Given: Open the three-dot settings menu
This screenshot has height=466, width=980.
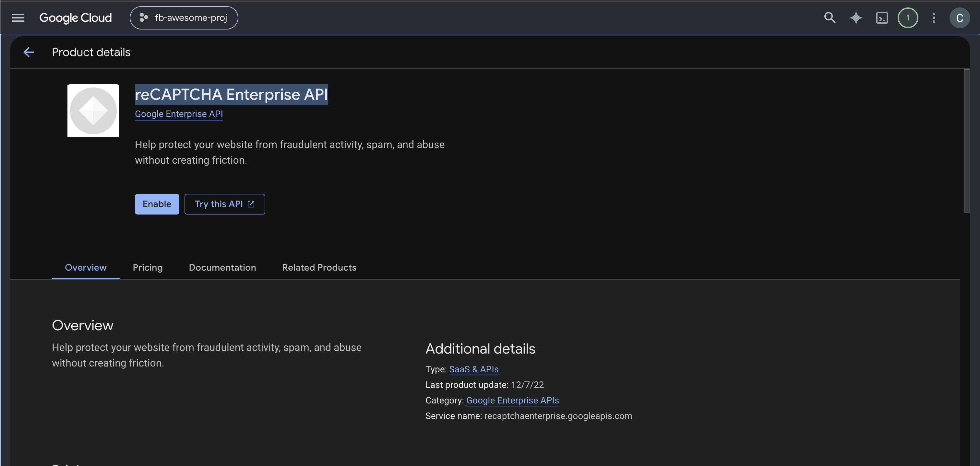Looking at the screenshot, I should coord(934,18).
